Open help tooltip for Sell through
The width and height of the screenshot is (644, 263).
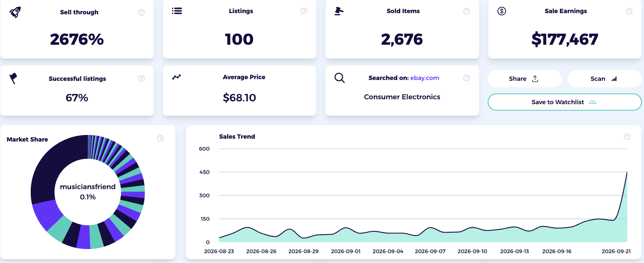[141, 12]
